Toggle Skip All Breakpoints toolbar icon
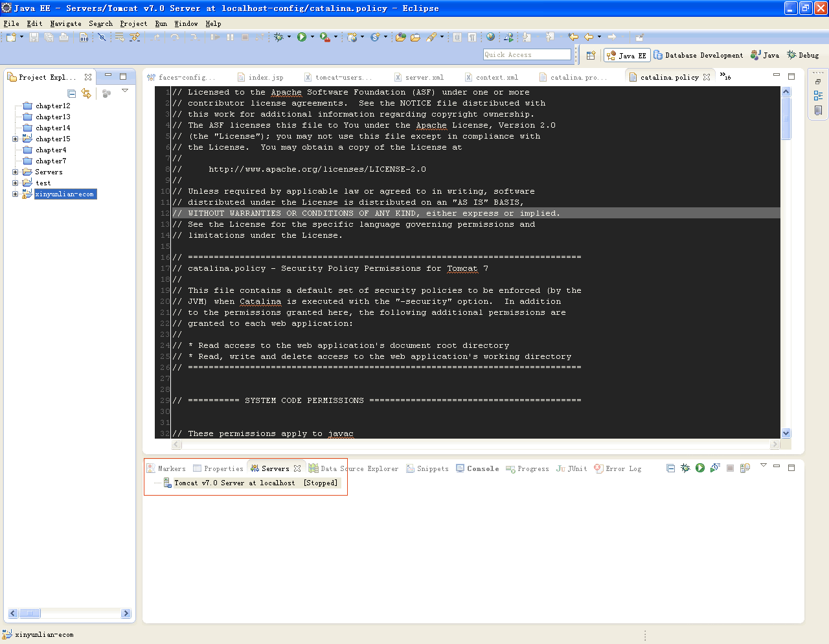Screen dimensions: 829x644 pyautogui.click(x=102, y=38)
